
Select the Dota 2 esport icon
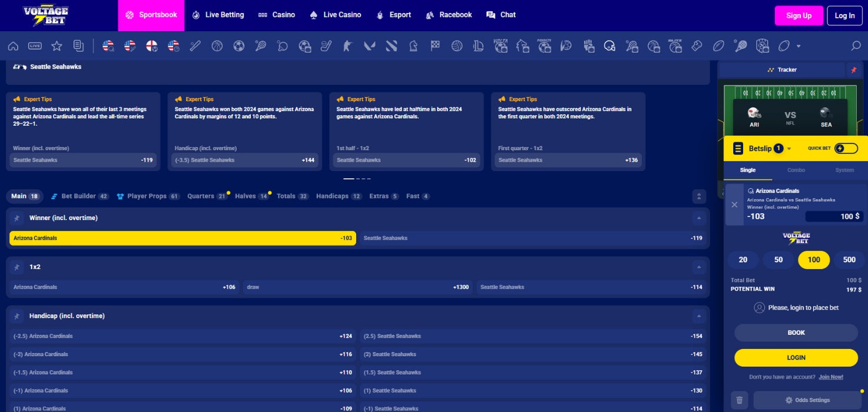click(392, 46)
